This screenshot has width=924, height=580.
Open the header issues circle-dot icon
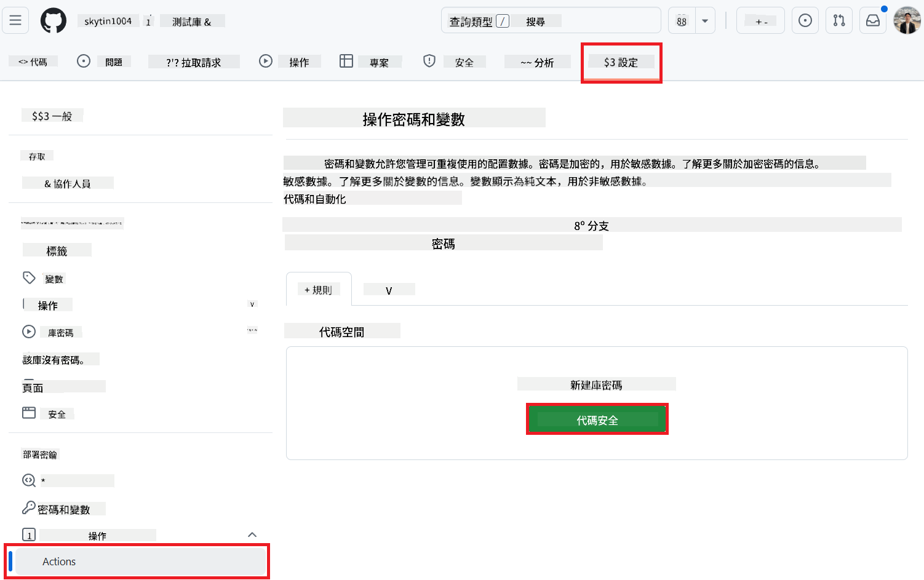pyautogui.click(x=805, y=20)
